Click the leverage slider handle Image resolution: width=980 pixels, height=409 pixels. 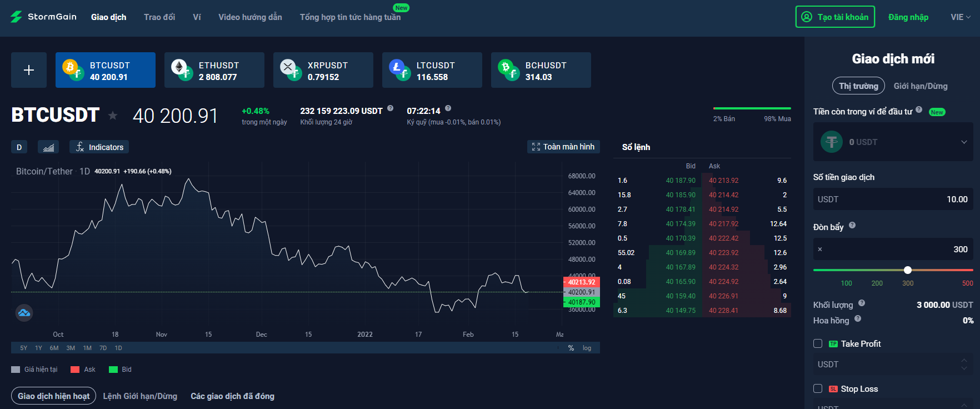pyautogui.click(x=908, y=270)
